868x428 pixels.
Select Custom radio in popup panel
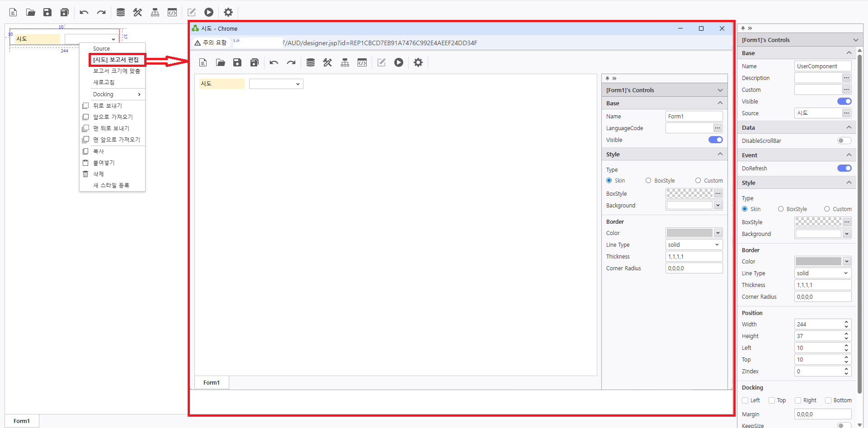click(698, 180)
